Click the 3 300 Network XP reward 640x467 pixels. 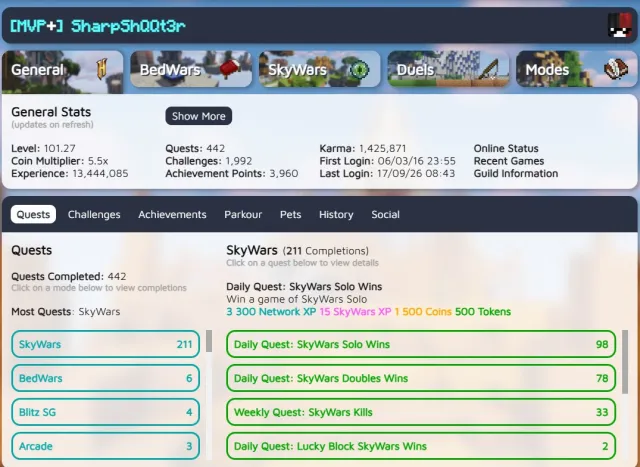(x=271, y=311)
